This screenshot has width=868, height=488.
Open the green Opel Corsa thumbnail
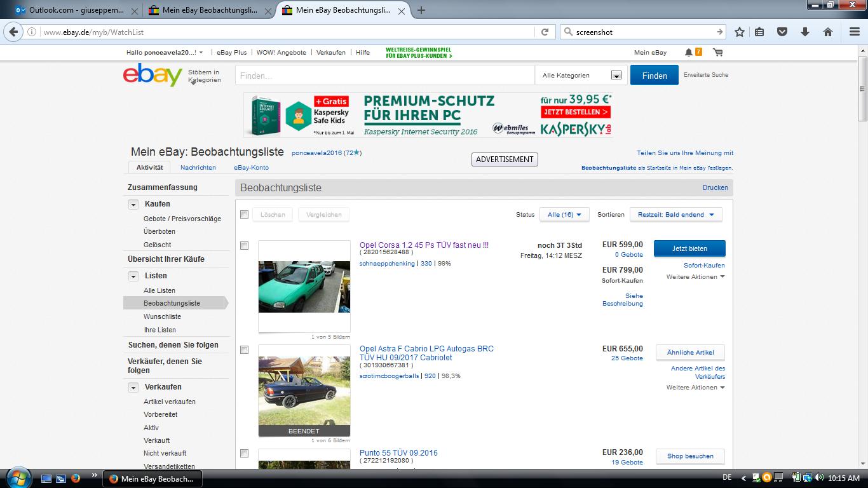pos(304,287)
